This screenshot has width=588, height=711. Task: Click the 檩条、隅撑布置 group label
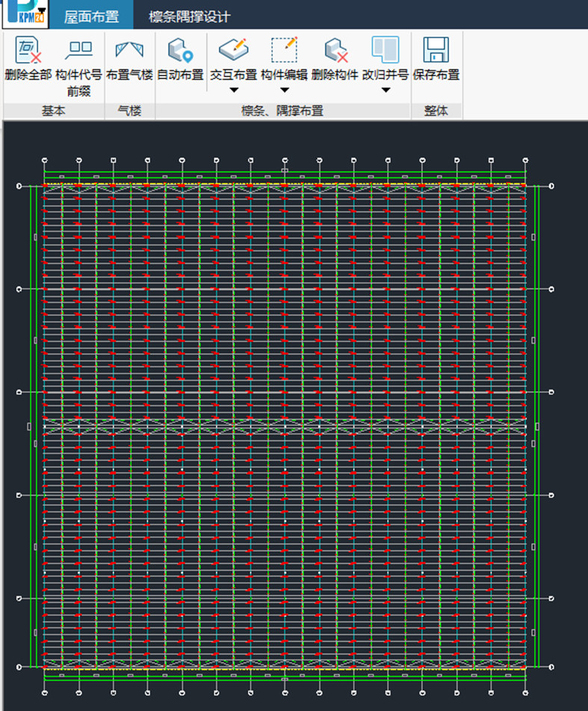[282, 111]
